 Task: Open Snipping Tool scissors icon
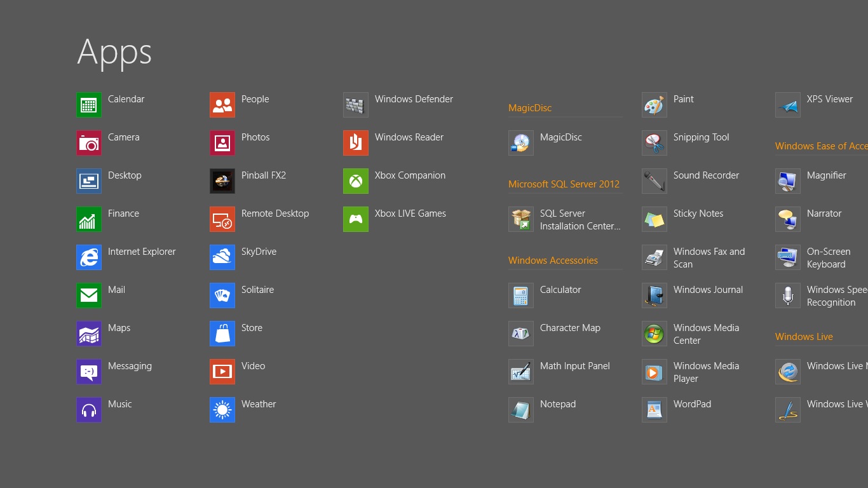(x=654, y=143)
